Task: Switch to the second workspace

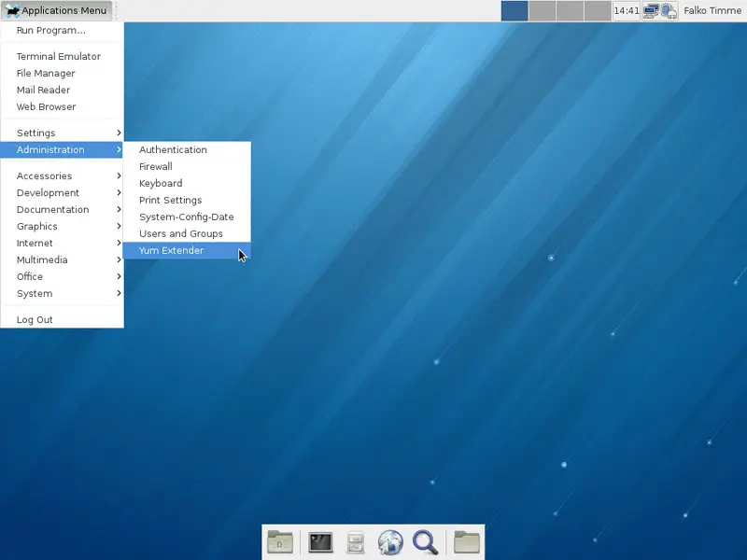Action: 543,11
